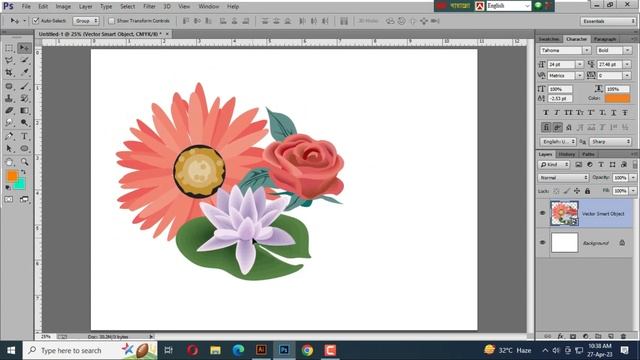Open the layer filter Kind dropdown

(554, 164)
